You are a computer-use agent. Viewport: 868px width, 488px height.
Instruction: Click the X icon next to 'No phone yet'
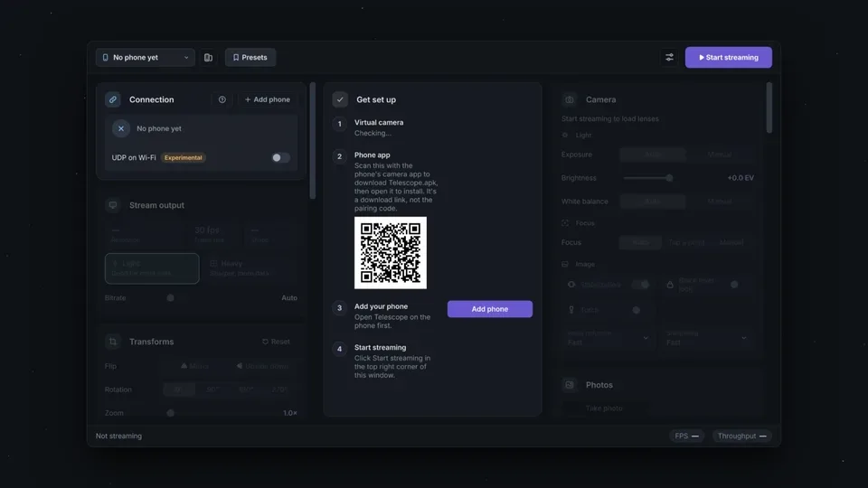(120, 128)
